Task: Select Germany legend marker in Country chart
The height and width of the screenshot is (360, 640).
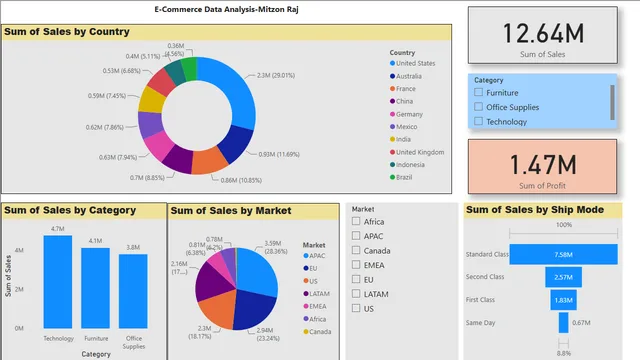Action: [x=392, y=114]
